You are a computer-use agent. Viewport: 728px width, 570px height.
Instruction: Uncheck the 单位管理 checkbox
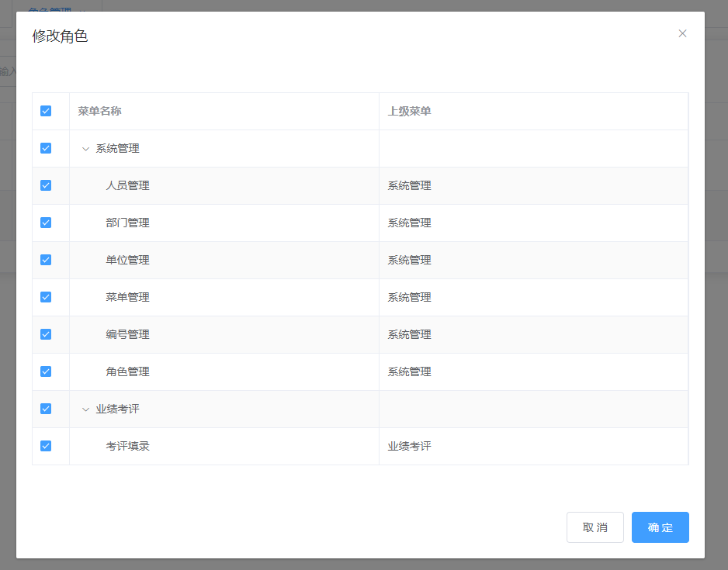click(x=46, y=260)
